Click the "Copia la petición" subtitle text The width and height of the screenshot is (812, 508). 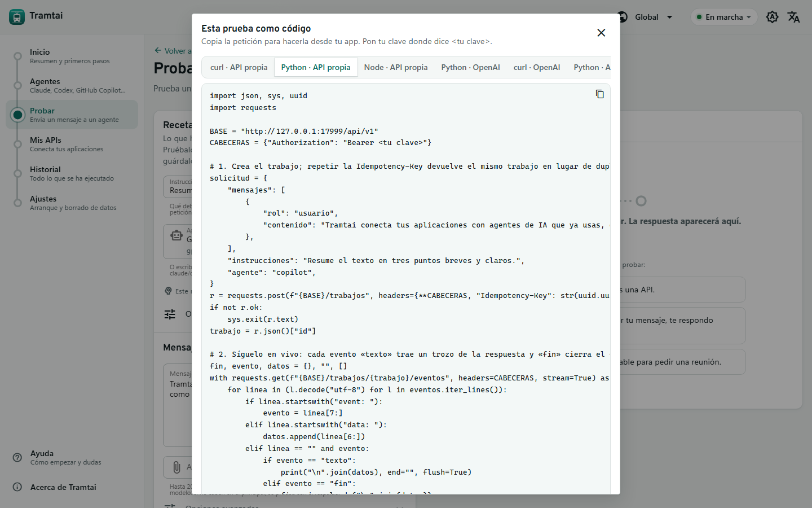346,41
